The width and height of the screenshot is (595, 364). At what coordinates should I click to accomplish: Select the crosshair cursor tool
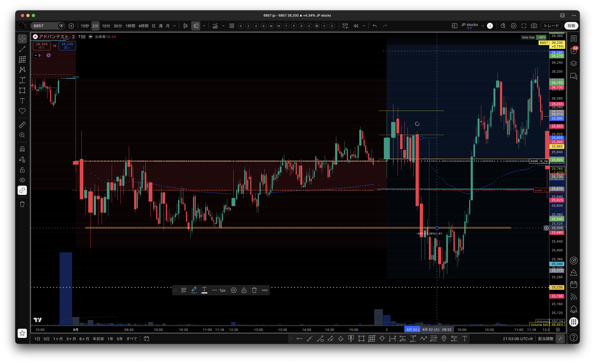tap(22, 39)
